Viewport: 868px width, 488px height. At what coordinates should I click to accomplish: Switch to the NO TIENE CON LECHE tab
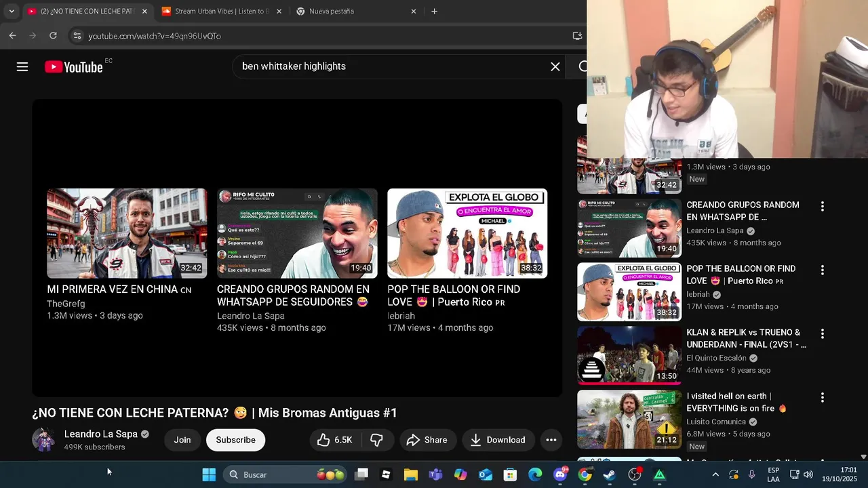[87, 11]
